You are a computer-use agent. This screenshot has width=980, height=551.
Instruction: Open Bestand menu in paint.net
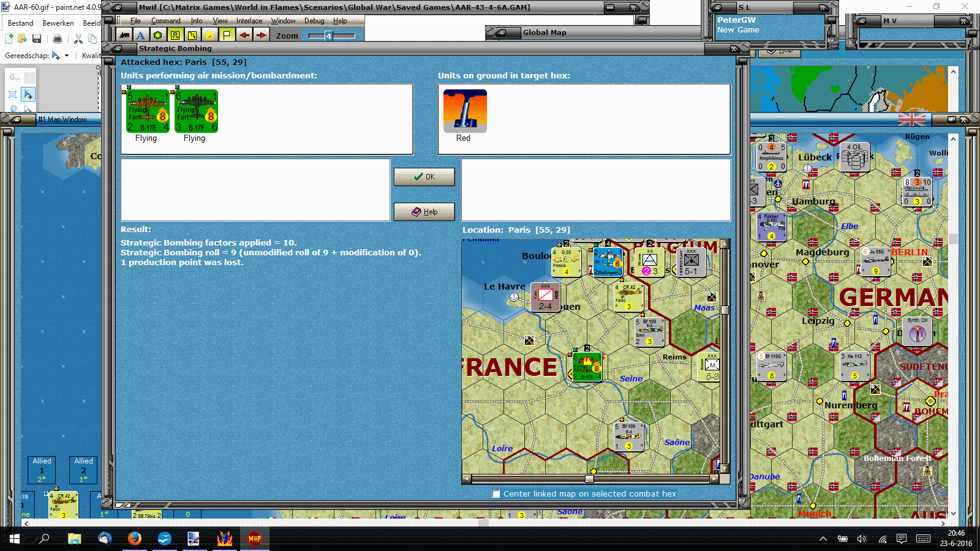[20, 23]
